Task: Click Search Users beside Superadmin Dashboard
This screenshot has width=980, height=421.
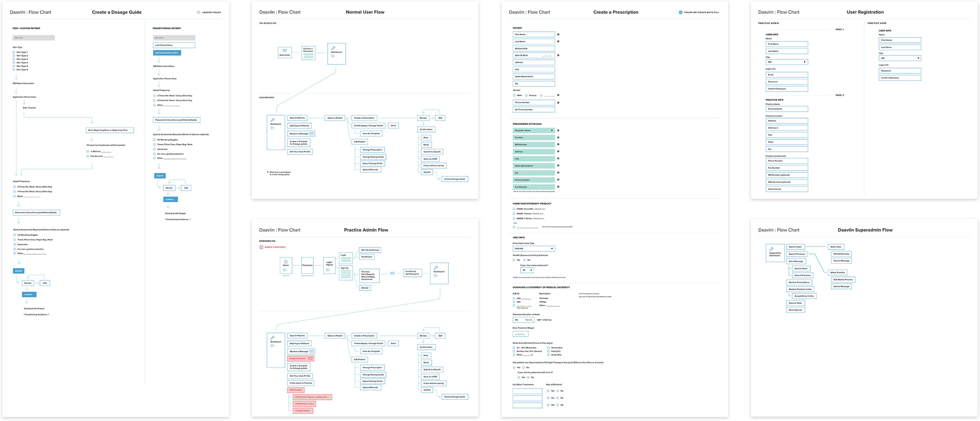Action: [x=795, y=247]
